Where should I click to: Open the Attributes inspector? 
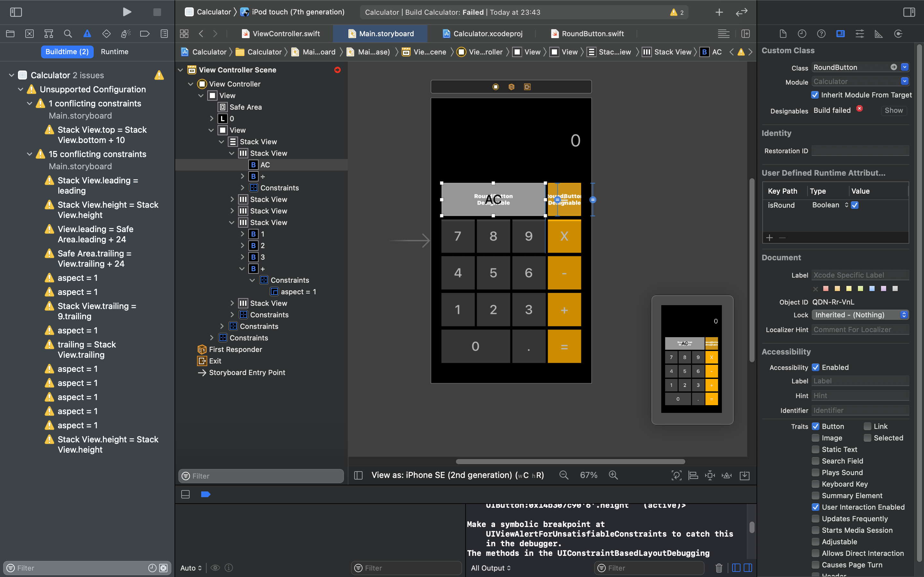click(x=860, y=34)
